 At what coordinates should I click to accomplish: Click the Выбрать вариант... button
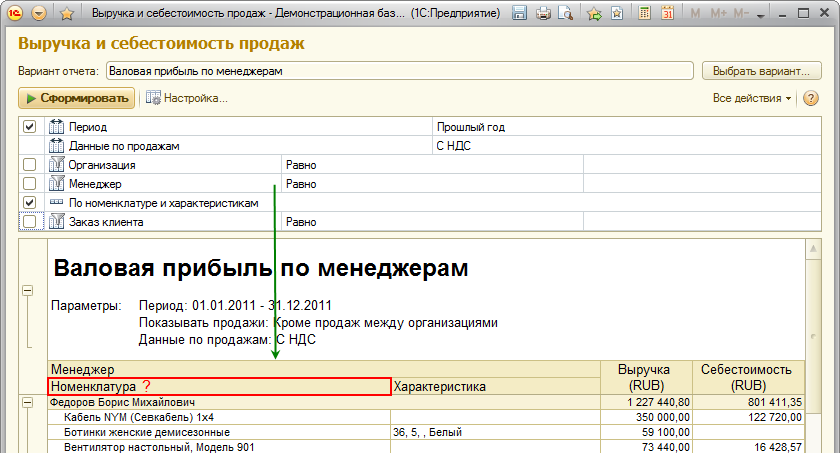point(762,72)
